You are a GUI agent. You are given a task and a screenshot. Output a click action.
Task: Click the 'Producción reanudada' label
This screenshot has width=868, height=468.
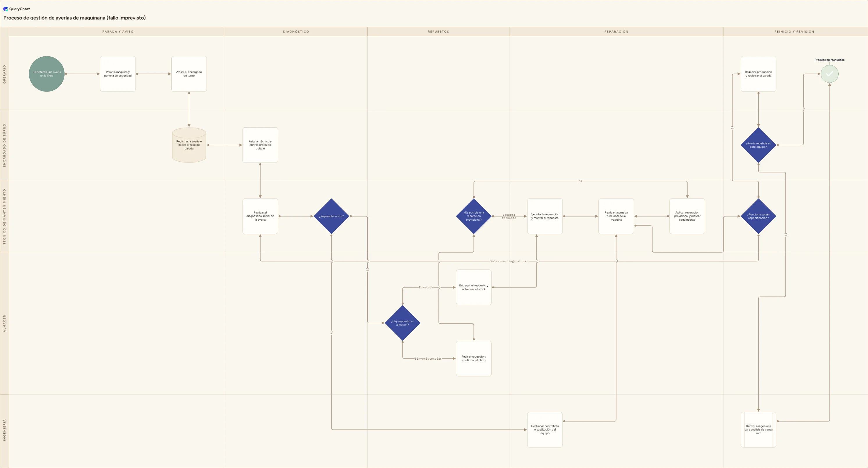pyautogui.click(x=829, y=60)
